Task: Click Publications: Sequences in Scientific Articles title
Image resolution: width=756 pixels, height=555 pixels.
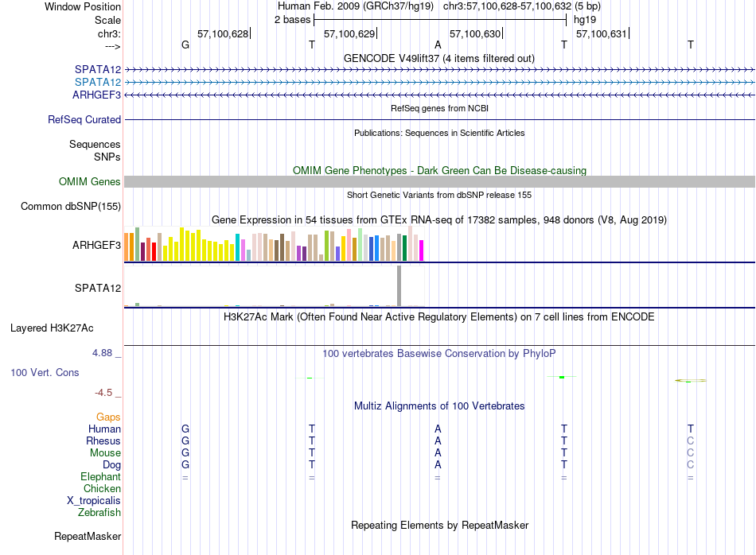Action: pos(439,133)
